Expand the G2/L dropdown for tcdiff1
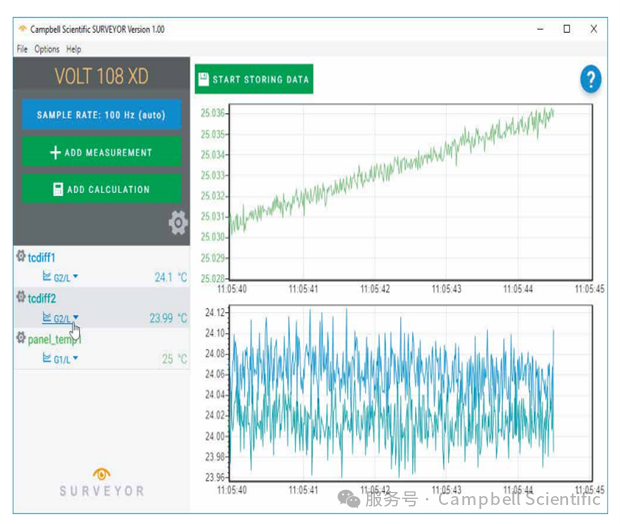The height and width of the screenshot is (524, 620). click(76, 278)
